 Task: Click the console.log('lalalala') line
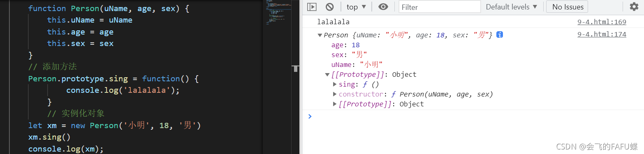(x=123, y=90)
